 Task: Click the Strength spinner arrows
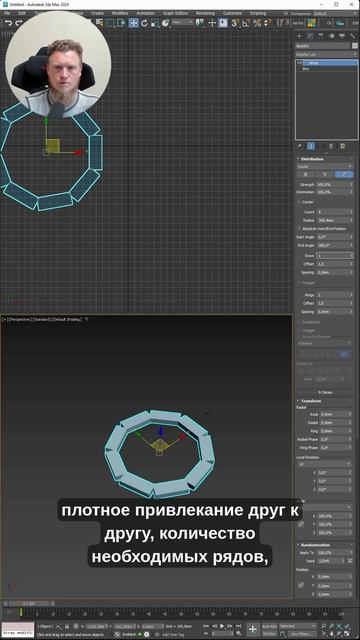tap(351, 184)
